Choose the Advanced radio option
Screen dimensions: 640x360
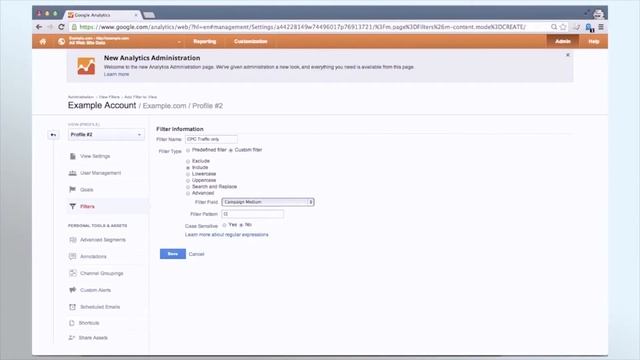click(x=188, y=193)
